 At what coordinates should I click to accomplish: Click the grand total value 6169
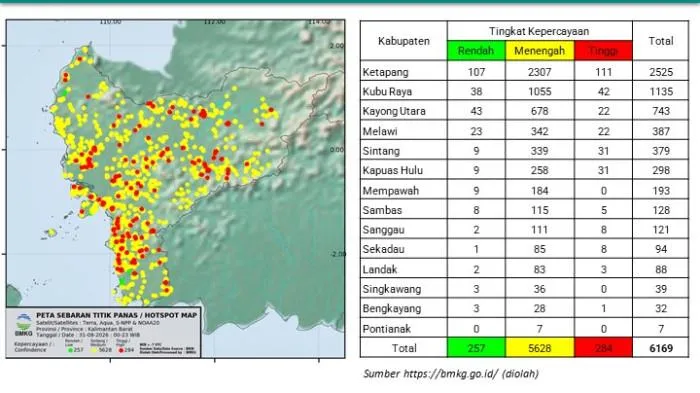click(x=661, y=348)
